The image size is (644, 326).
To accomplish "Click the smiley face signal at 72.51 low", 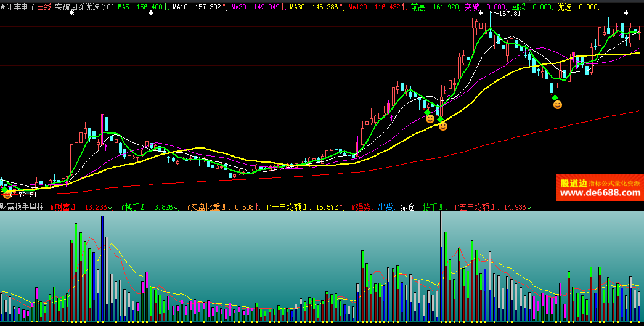I will pos(7,194).
